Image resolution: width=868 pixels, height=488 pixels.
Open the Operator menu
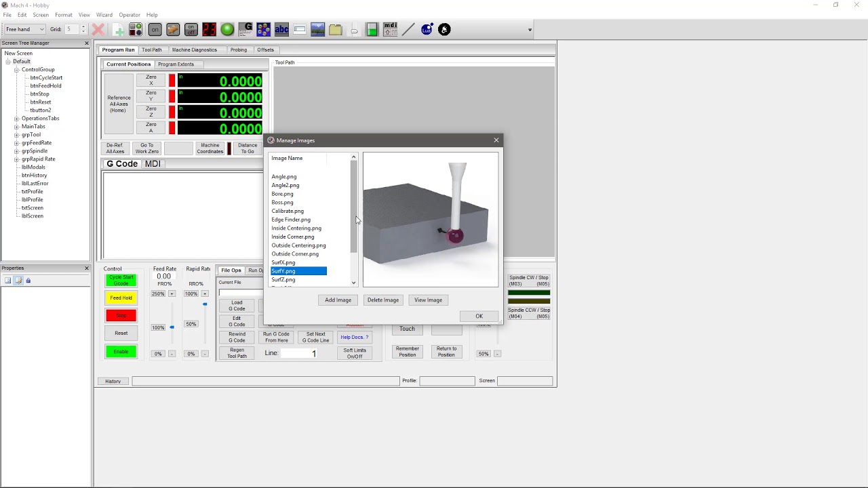coord(130,15)
